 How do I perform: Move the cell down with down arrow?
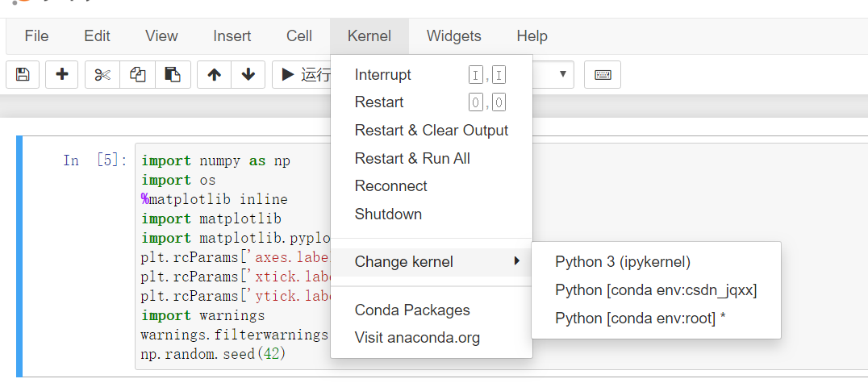[248, 75]
